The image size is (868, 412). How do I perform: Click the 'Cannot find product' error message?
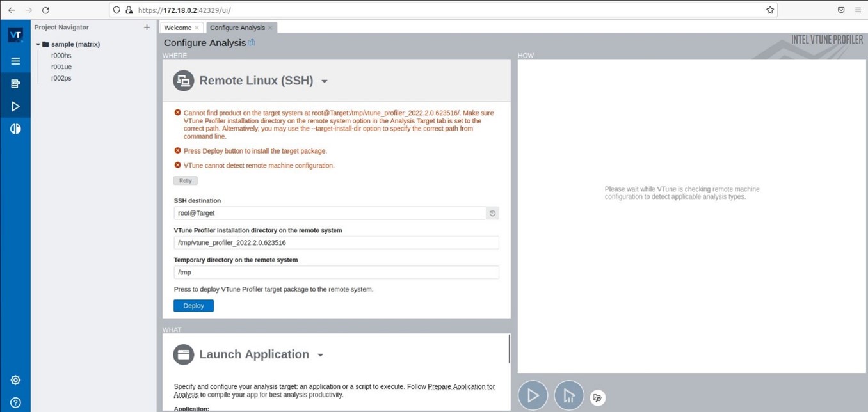pyautogui.click(x=339, y=124)
